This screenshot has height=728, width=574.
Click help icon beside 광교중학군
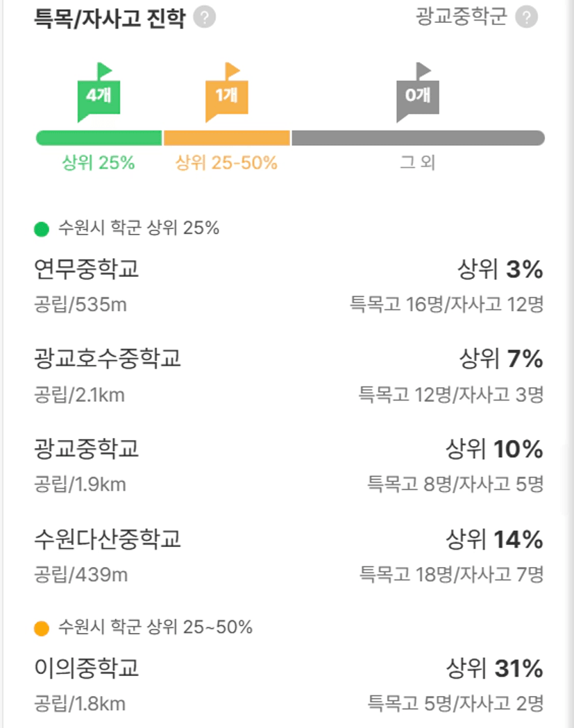pos(527,17)
